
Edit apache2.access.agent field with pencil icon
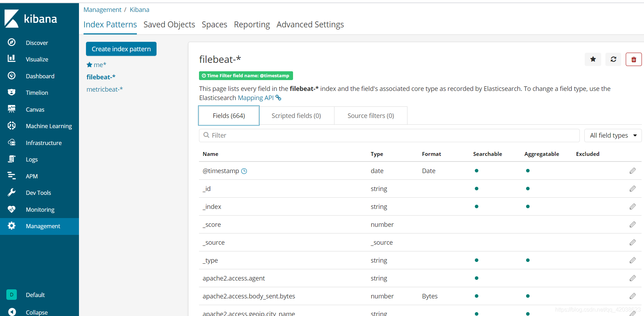(x=632, y=278)
